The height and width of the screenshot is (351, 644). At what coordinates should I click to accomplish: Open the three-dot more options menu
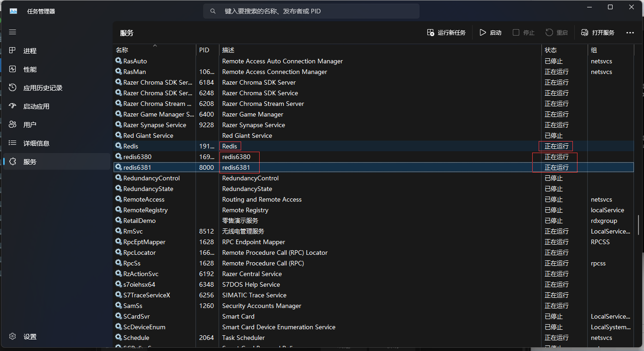coord(630,32)
